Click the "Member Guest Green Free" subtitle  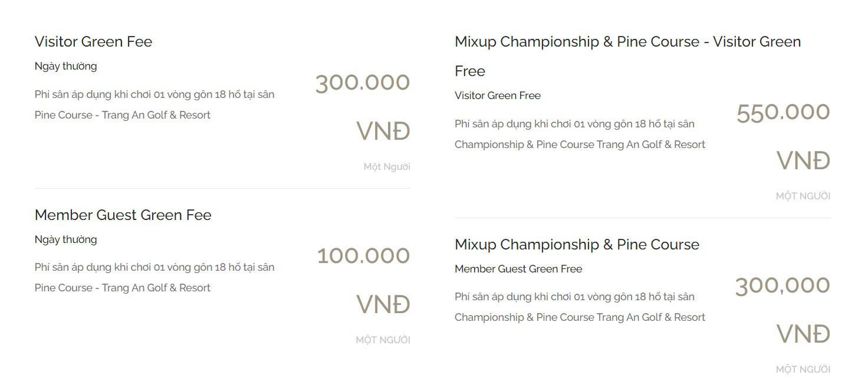(x=518, y=269)
